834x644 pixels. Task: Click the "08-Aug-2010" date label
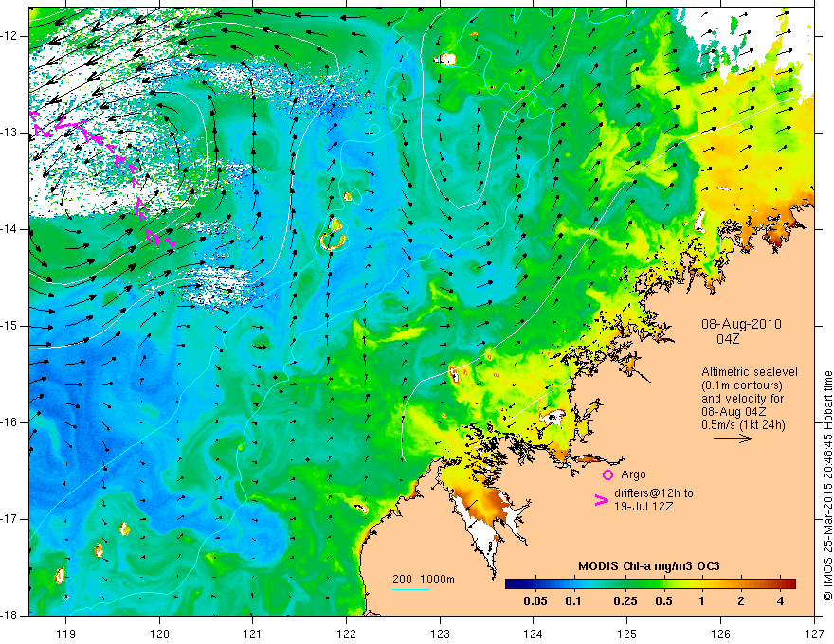[741, 324]
